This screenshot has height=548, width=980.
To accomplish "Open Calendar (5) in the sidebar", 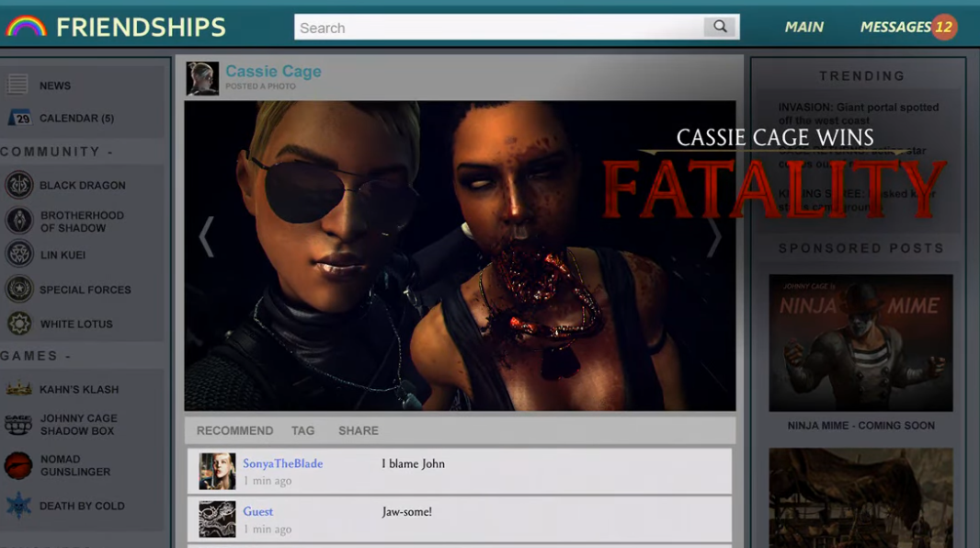I will (x=77, y=118).
